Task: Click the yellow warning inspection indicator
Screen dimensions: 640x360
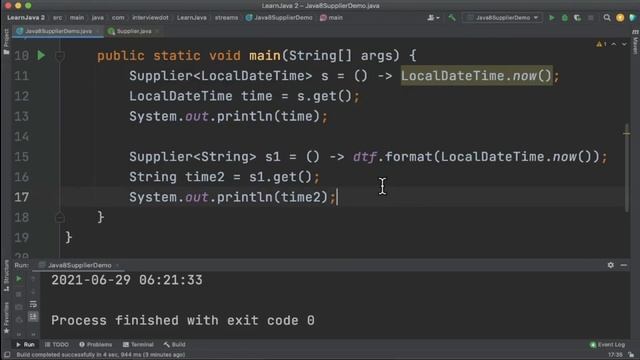Action: coord(600,44)
